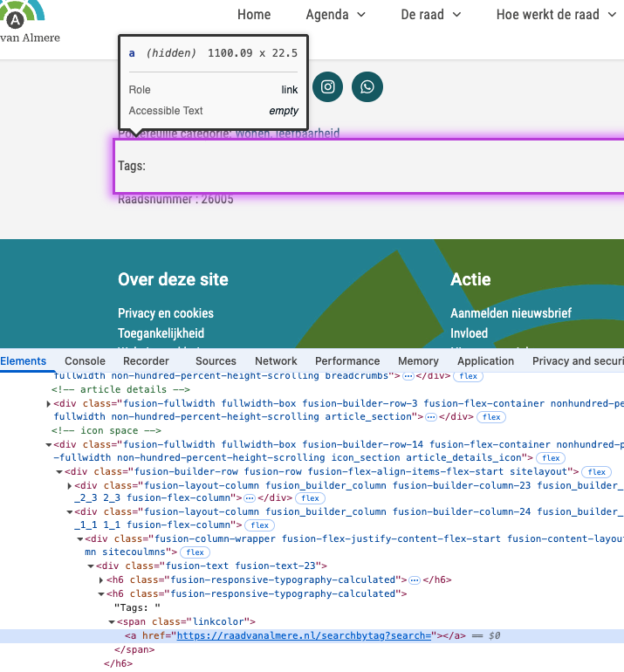The image size is (624, 672).
Task: Expand the fusion-builder-column-23 div node
Action: [70, 485]
